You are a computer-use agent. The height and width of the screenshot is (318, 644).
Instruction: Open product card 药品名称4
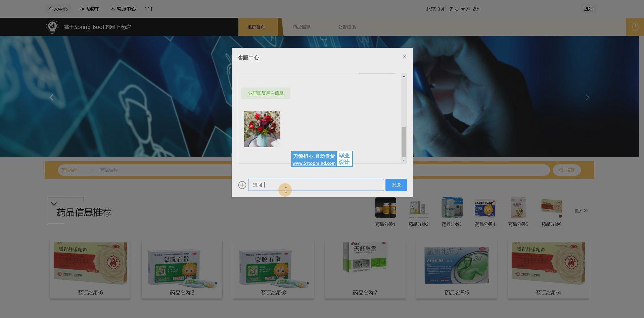(548, 269)
